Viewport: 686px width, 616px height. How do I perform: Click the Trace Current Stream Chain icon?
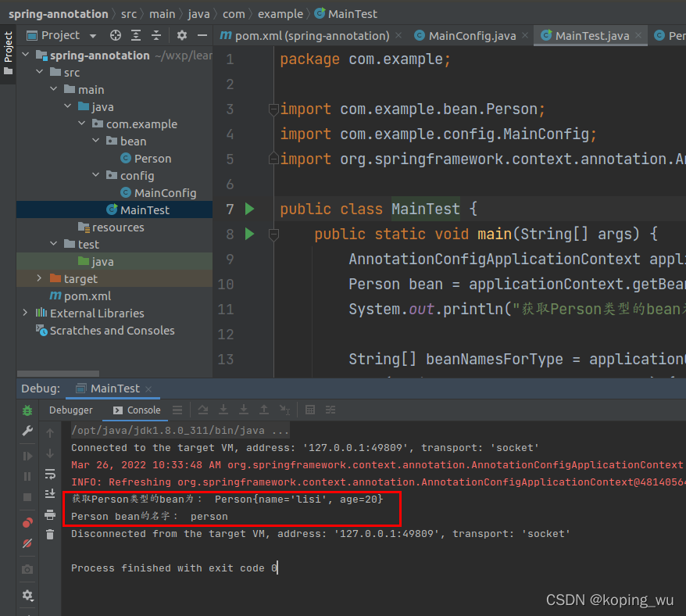[330, 410]
